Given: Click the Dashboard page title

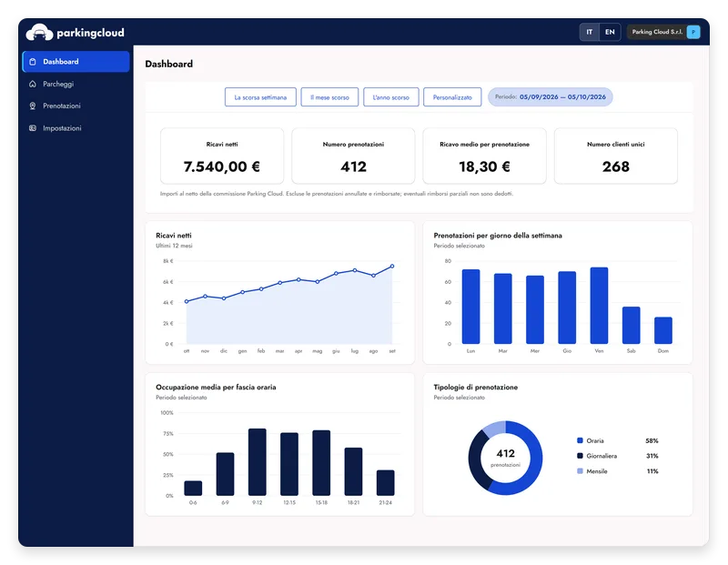Looking at the screenshot, I should point(169,64).
